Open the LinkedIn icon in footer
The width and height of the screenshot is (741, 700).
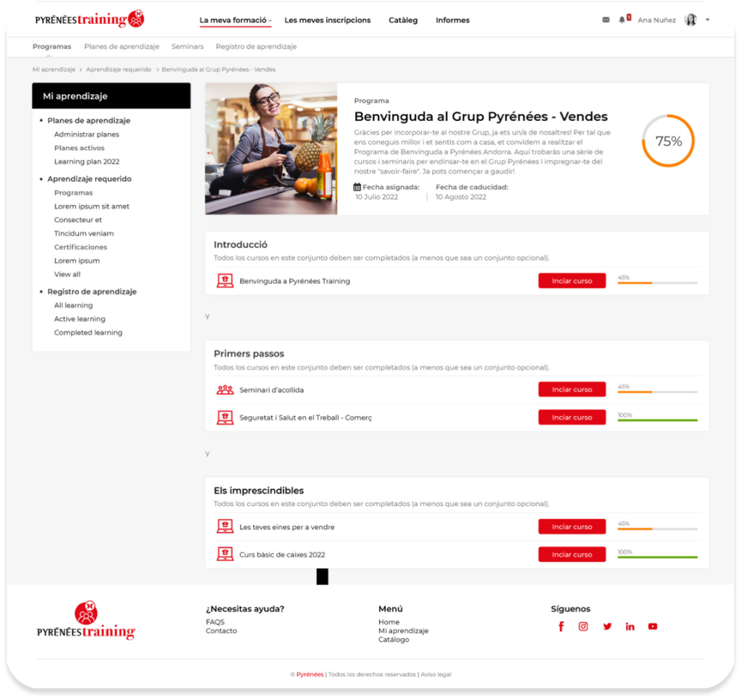tap(630, 627)
